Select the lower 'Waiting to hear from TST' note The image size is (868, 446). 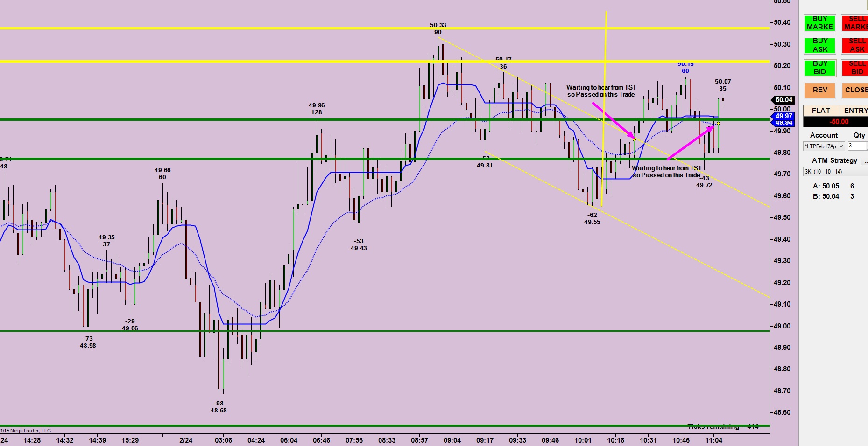pyautogui.click(x=666, y=172)
